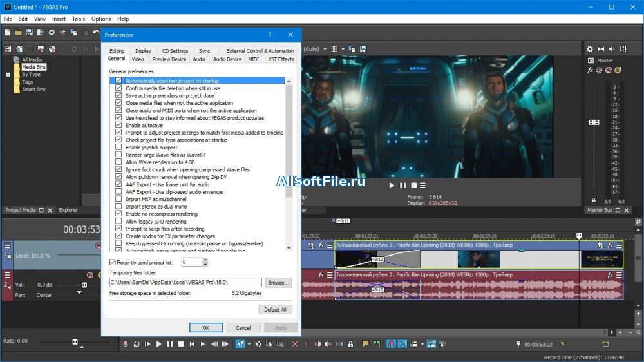This screenshot has width=644, height=362.
Task: Go to end of project in transport bar
Action: point(203,344)
